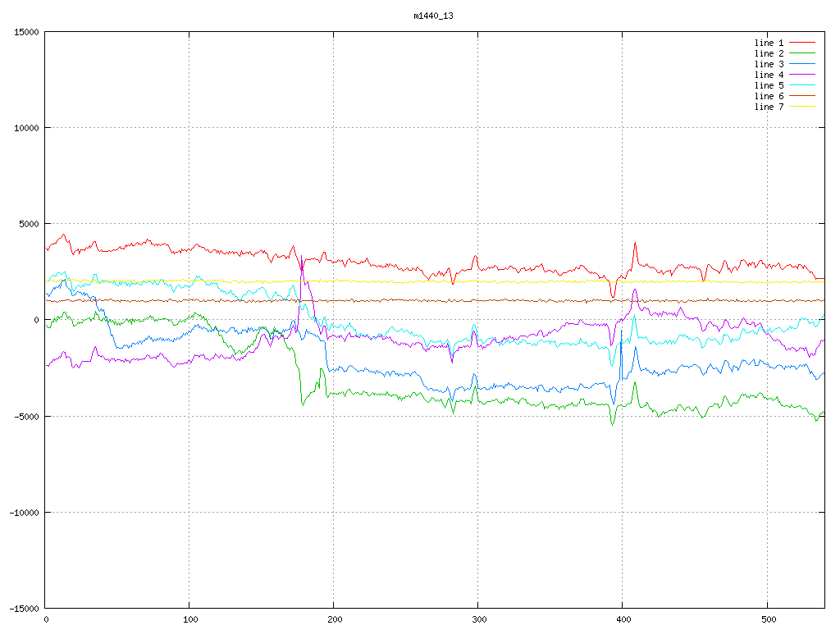
Task: Click the 15000 label on the y-axis
Action: tap(25, 32)
